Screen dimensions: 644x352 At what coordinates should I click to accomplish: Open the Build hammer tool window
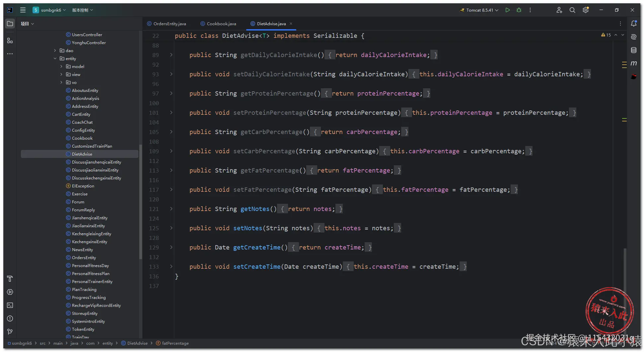point(10,279)
